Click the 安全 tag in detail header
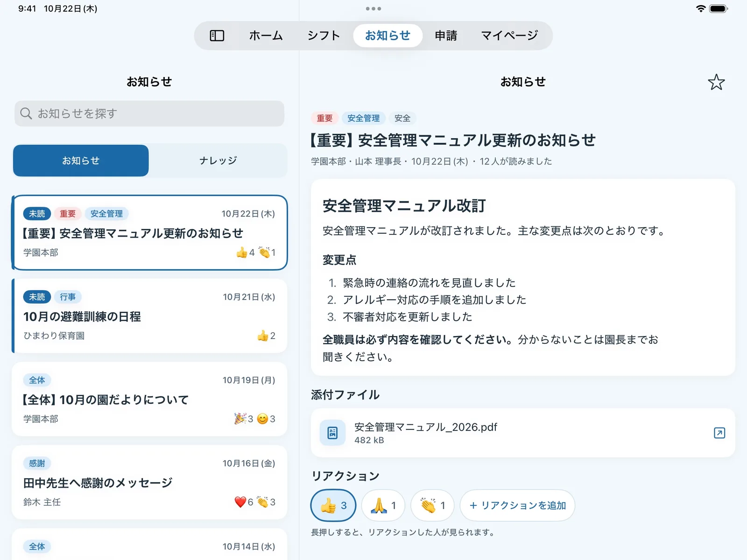 (x=402, y=118)
